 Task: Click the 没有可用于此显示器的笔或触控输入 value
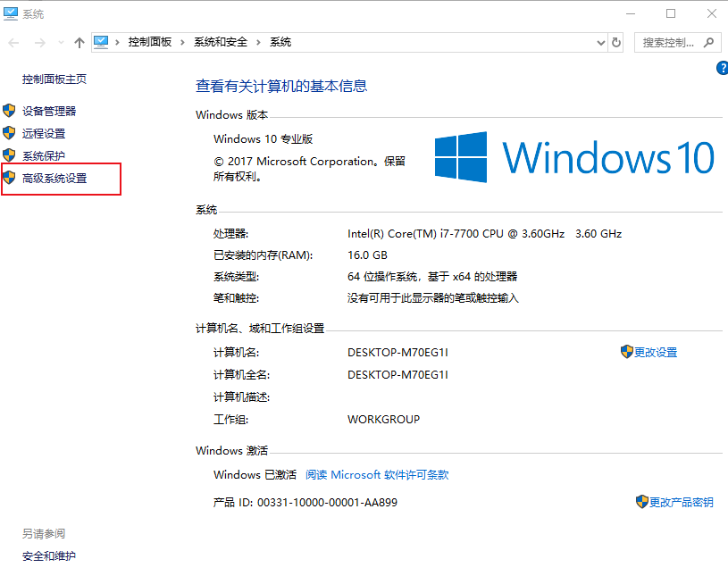432,298
